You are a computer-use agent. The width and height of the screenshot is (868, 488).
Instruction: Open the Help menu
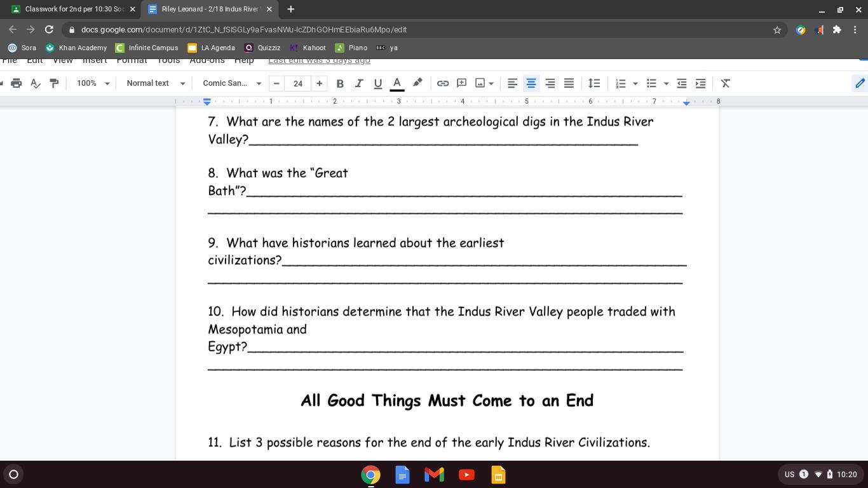click(244, 60)
